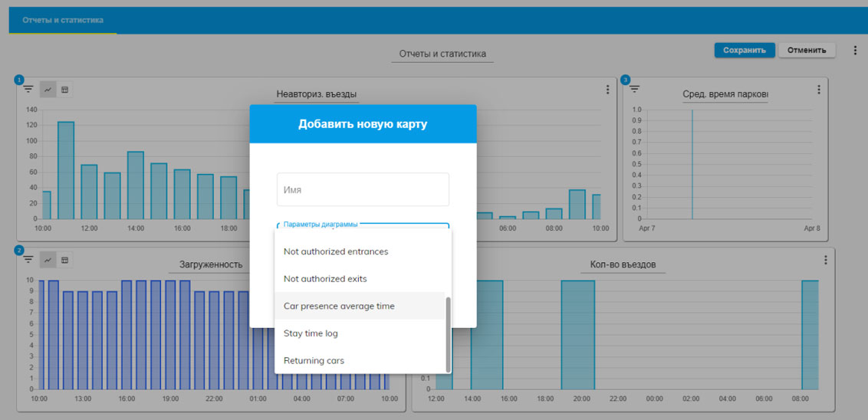Viewport: 868px width, 420px height.
Task: Open filter for Сред. время парковки card
Action: pos(635,90)
